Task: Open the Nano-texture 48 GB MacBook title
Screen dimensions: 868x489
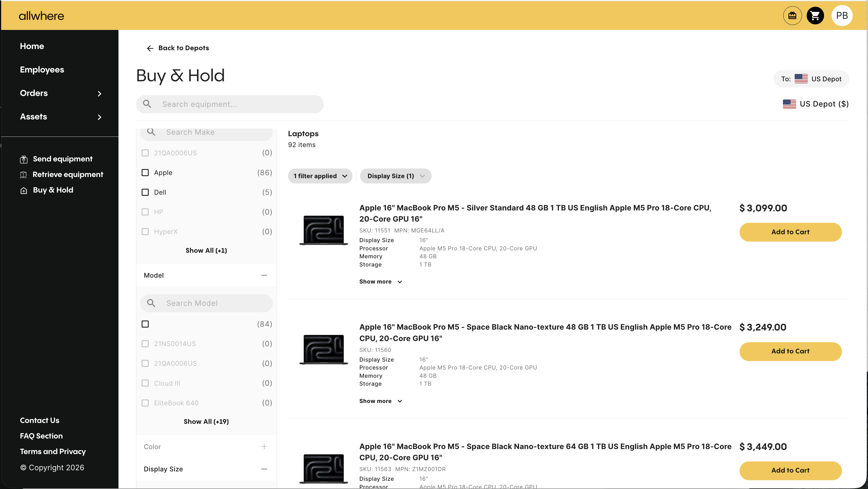Action: pos(545,333)
